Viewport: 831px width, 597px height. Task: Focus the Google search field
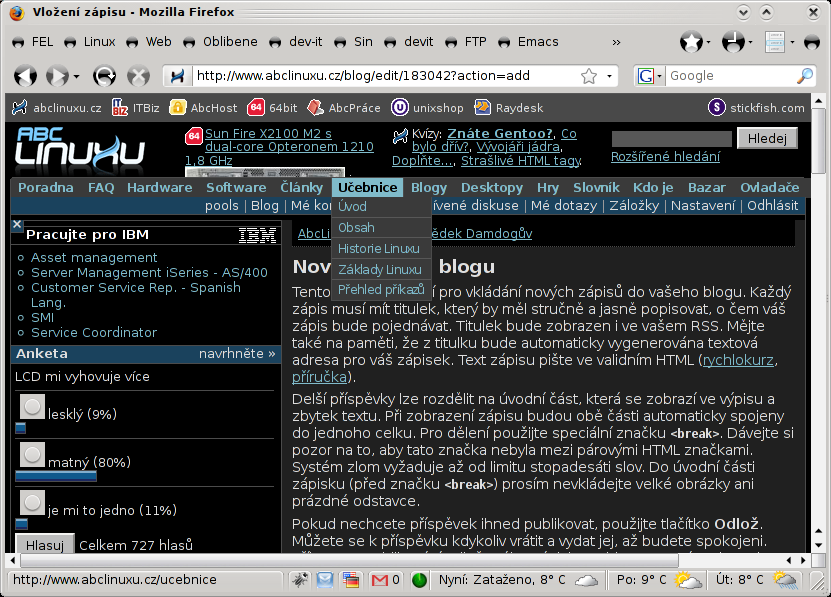click(x=731, y=76)
